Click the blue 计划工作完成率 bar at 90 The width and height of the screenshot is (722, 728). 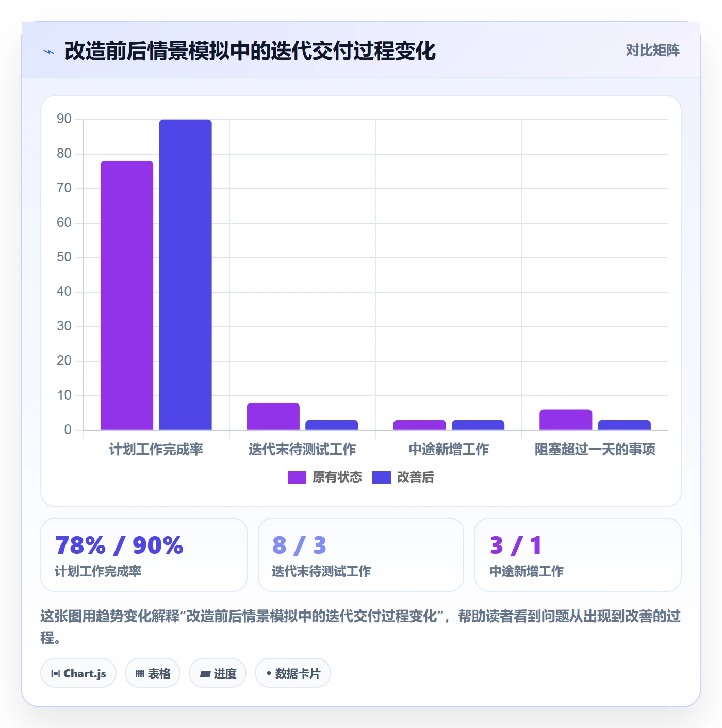tap(186, 275)
